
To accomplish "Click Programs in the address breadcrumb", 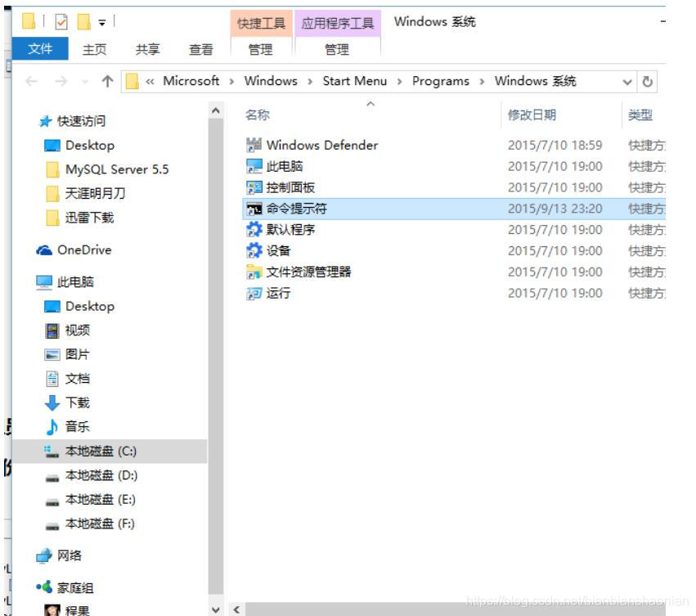I will point(440,81).
